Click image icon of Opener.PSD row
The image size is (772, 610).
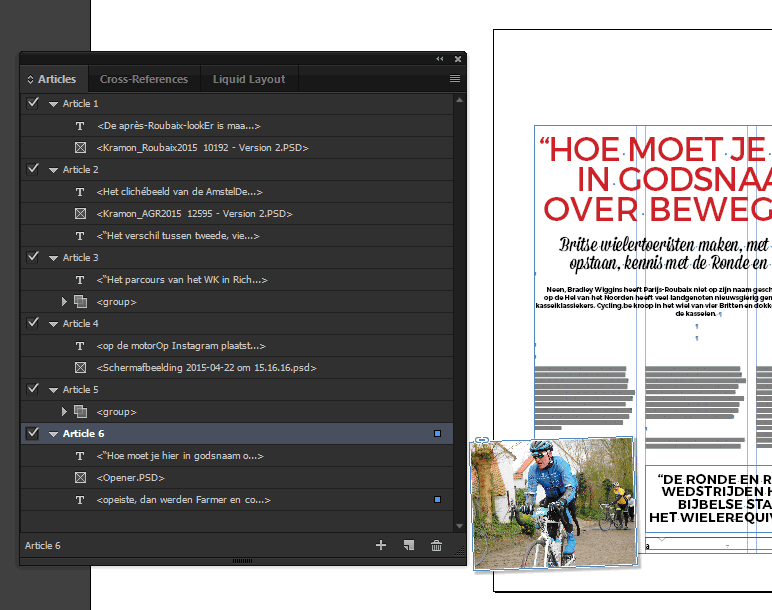click(80, 478)
